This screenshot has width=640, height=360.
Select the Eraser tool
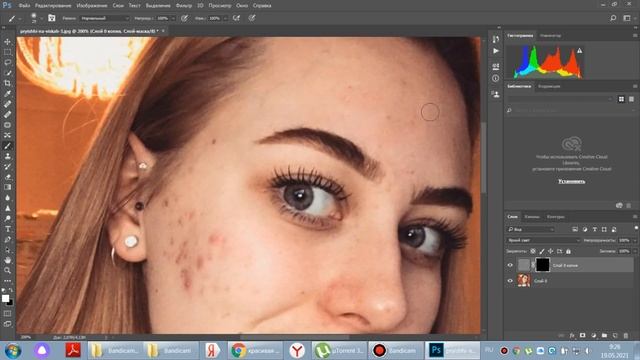tap(7, 177)
